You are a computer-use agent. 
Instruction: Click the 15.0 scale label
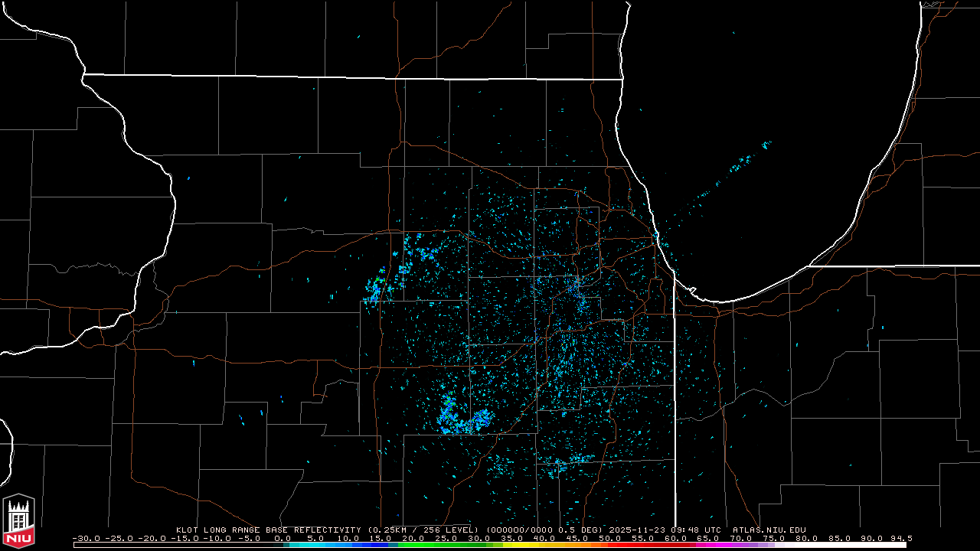tap(381, 539)
